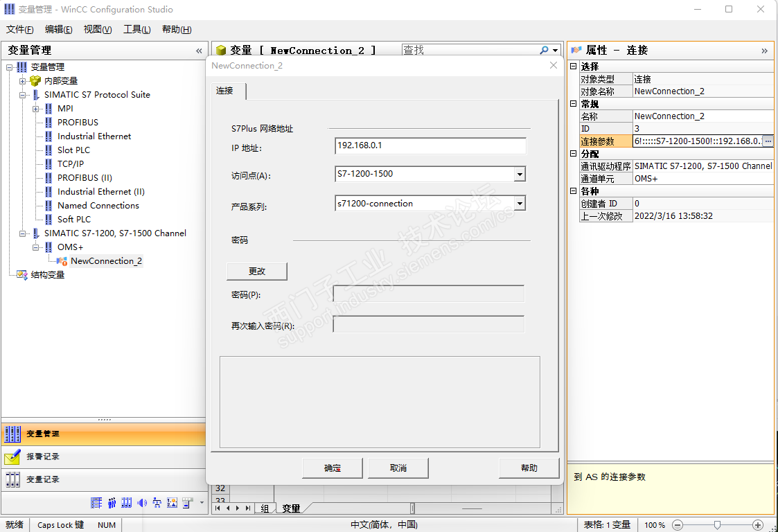Click the 变量管理 root icon in tree

tap(22, 67)
